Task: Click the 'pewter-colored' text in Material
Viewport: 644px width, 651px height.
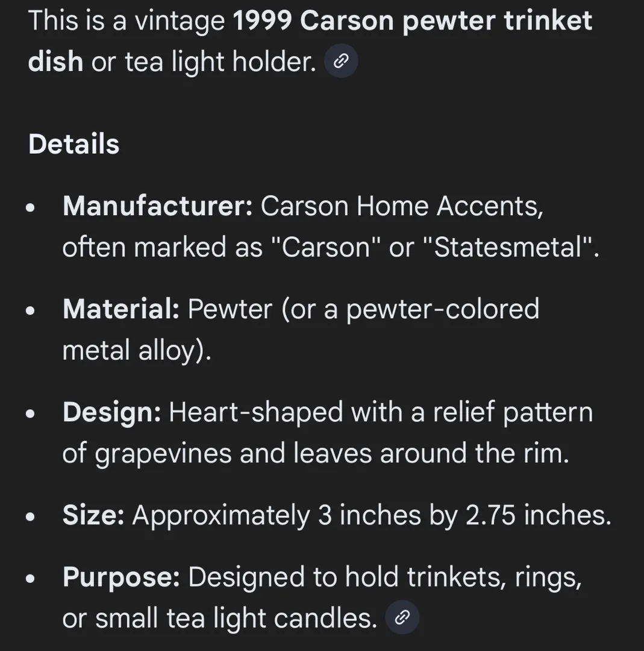Action: 442,309
